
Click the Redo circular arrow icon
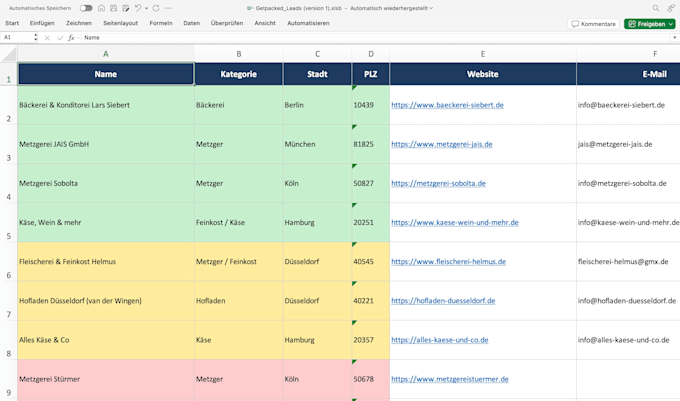click(156, 8)
